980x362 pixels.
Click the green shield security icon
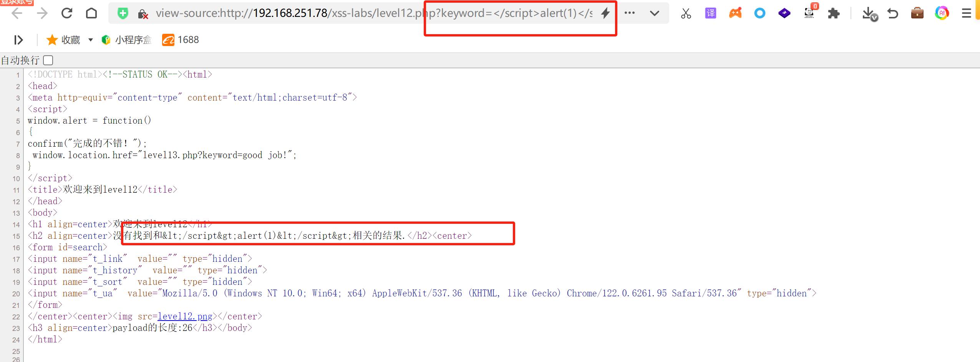point(123,14)
